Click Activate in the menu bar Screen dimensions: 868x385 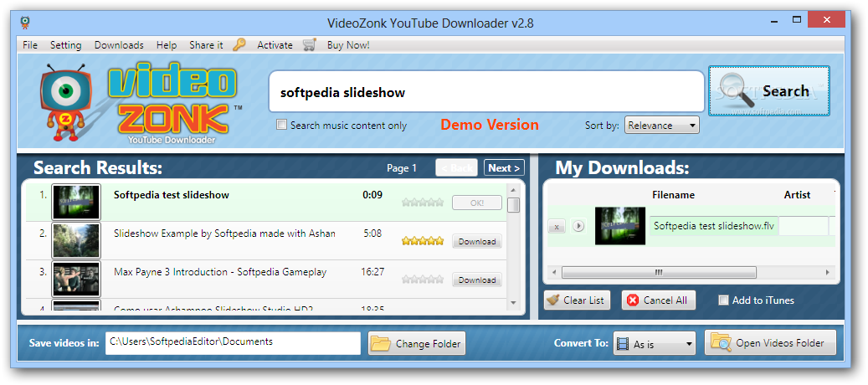pos(275,45)
